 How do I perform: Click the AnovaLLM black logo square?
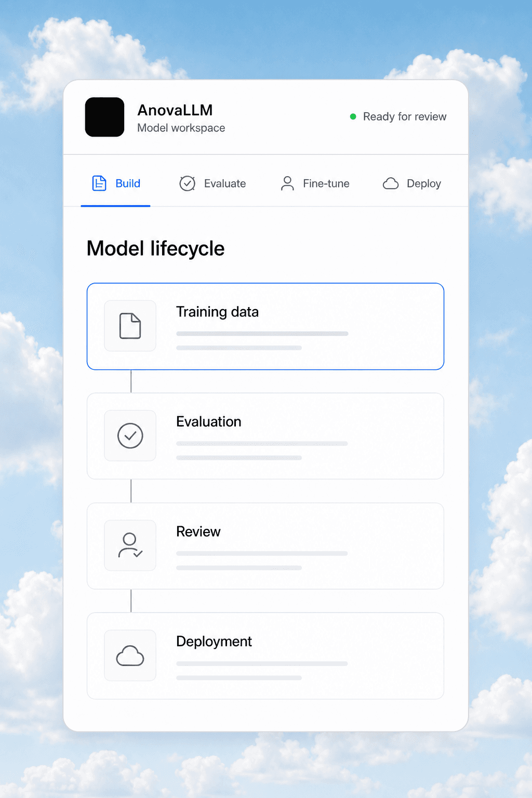click(x=104, y=117)
